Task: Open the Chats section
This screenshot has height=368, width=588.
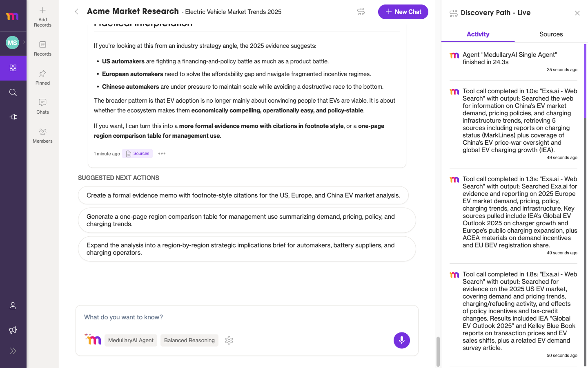Action: (x=42, y=106)
